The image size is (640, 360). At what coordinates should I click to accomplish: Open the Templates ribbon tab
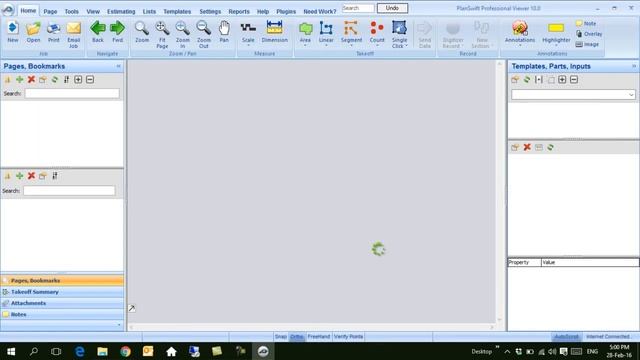click(177, 11)
